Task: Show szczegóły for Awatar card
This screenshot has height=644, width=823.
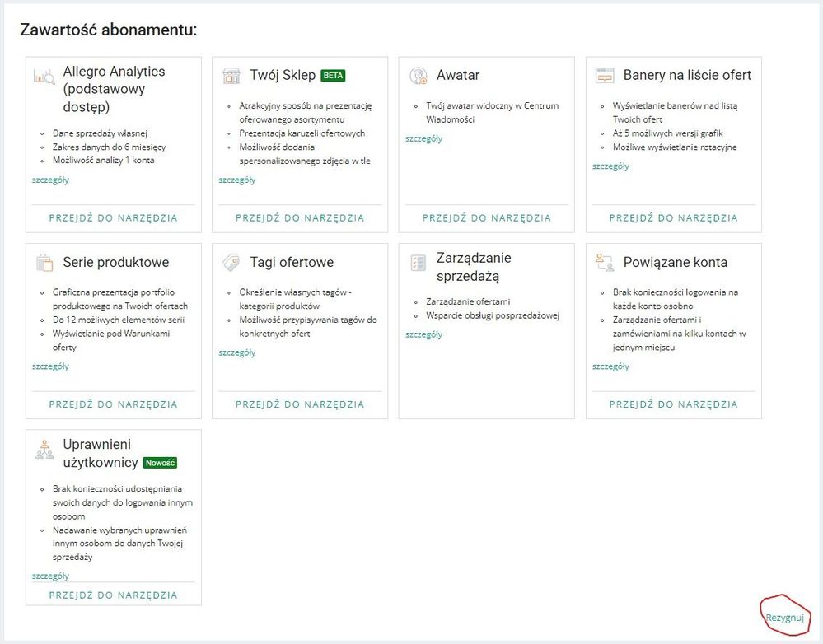Action: [423, 138]
